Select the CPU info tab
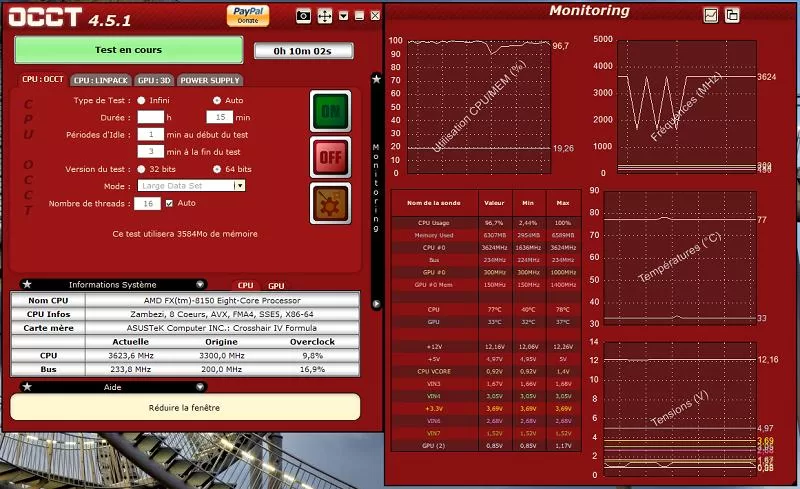800x489 pixels. (245, 286)
